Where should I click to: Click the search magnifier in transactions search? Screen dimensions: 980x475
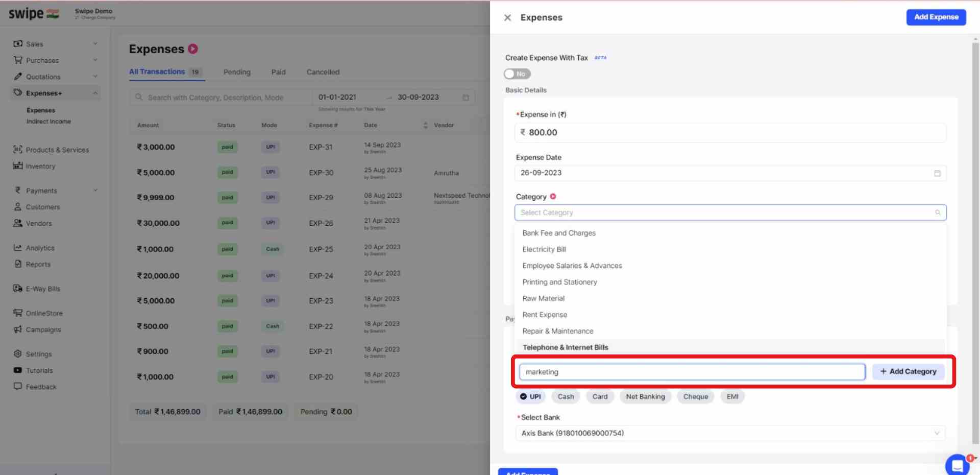139,97
